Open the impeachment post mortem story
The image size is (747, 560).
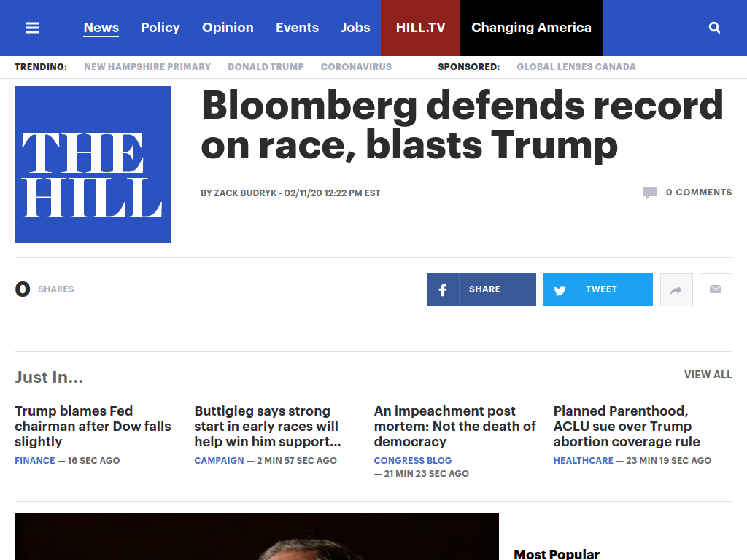454,426
